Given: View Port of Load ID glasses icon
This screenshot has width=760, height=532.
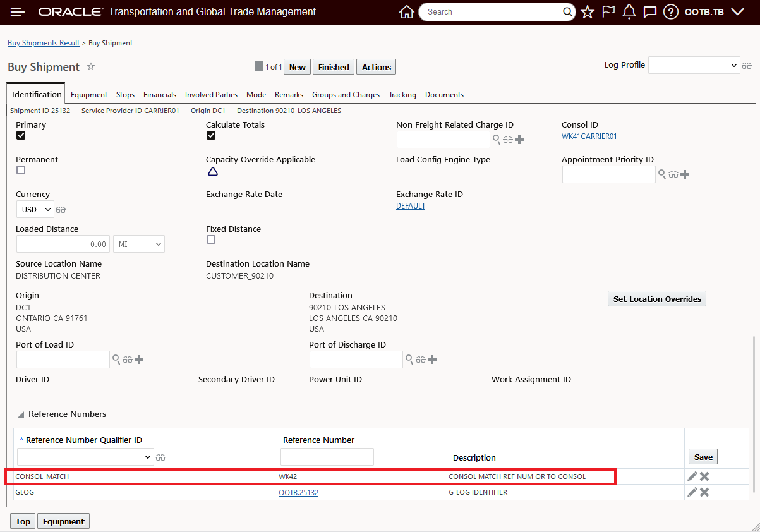Looking at the screenshot, I should click(128, 360).
